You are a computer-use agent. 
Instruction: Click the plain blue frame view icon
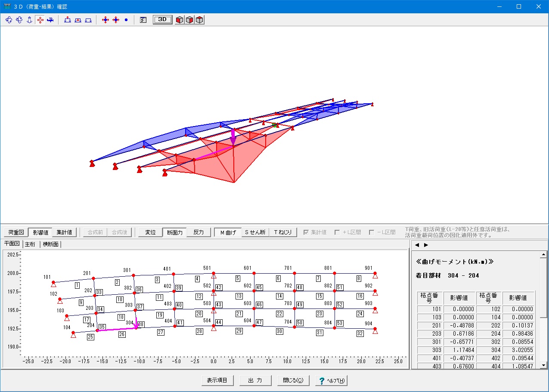[88, 20]
